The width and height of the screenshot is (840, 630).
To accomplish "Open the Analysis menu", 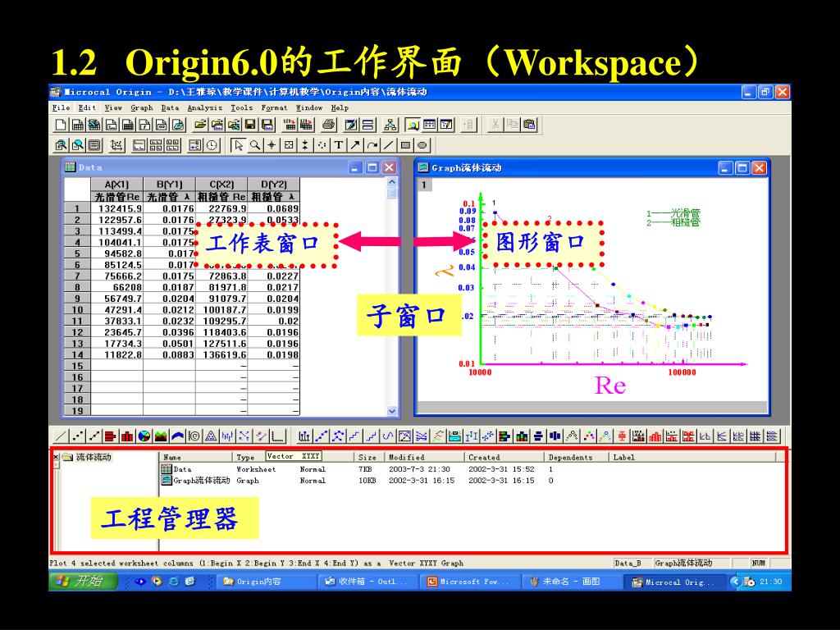I will tap(204, 107).
